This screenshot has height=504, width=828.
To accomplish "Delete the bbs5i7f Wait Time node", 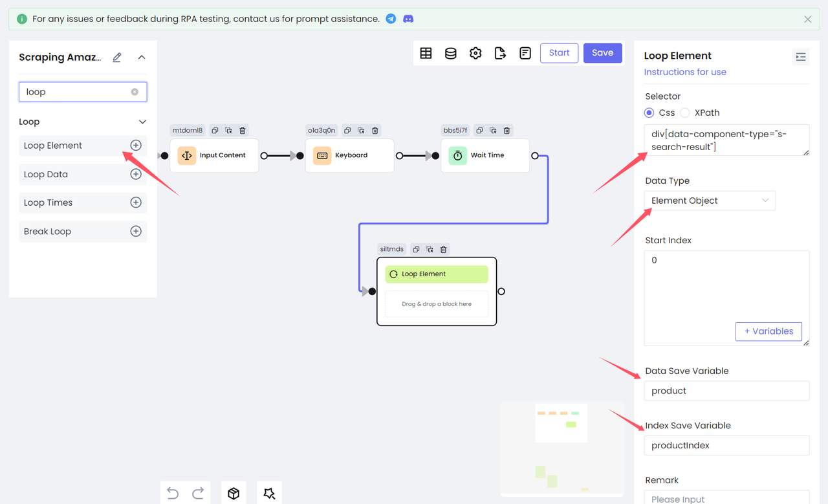I will click(507, 131).
